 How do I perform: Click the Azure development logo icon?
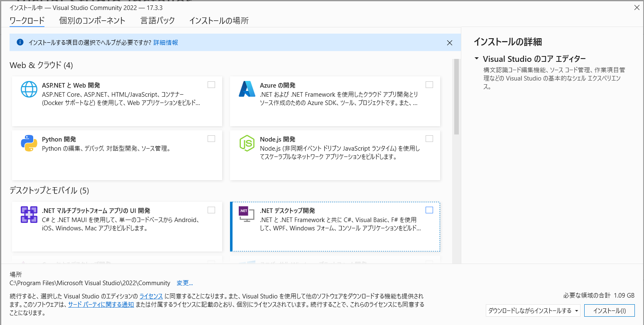tap(247, 89)
